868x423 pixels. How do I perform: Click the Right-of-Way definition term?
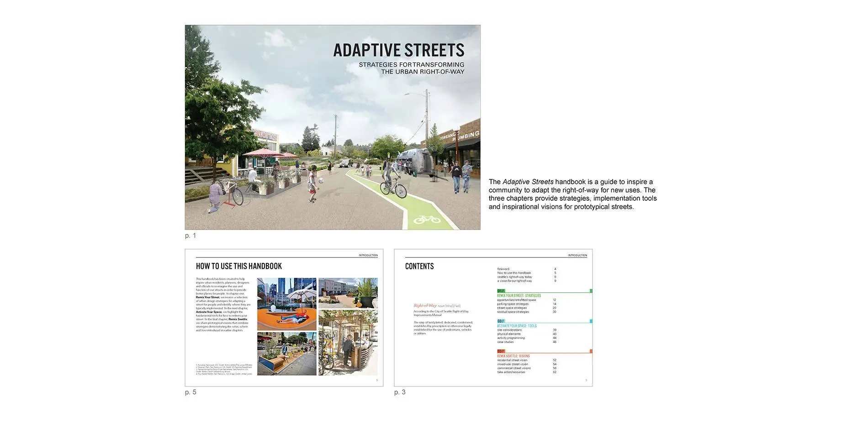(425, 306)
